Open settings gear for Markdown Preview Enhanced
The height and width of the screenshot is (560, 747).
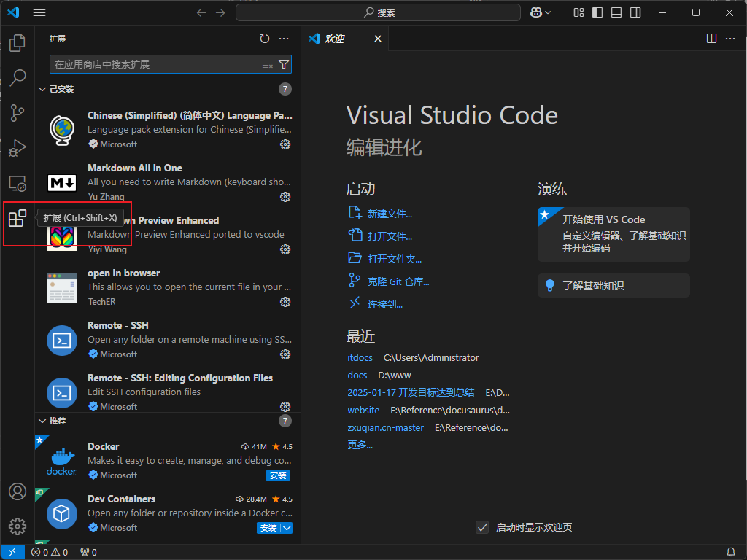(x=285, y=249)
